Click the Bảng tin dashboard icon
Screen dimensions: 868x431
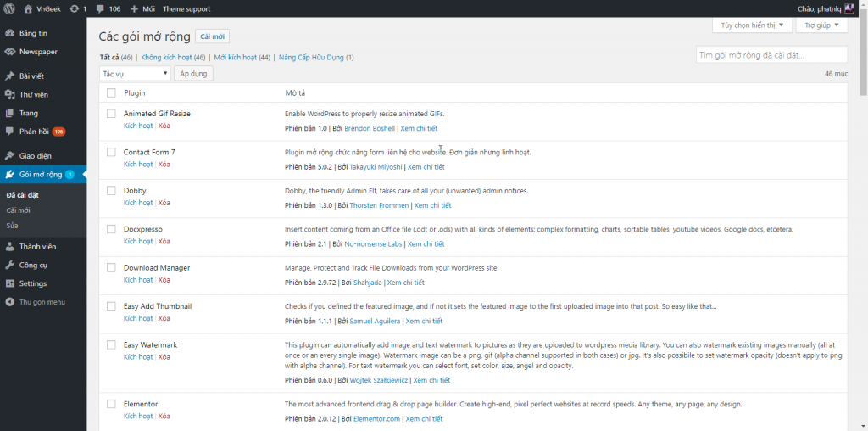tap(9, 33)
